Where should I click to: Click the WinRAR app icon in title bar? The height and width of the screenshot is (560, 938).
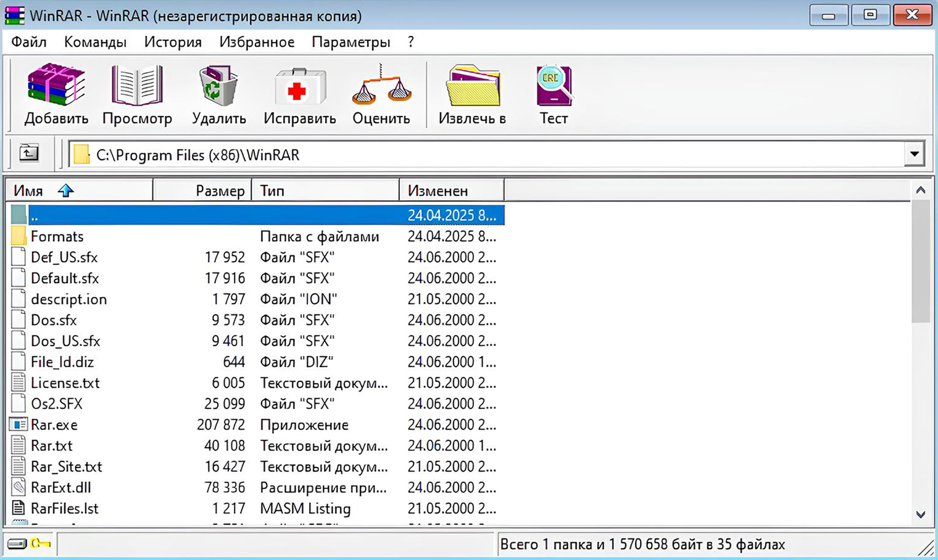click(14, 15)
